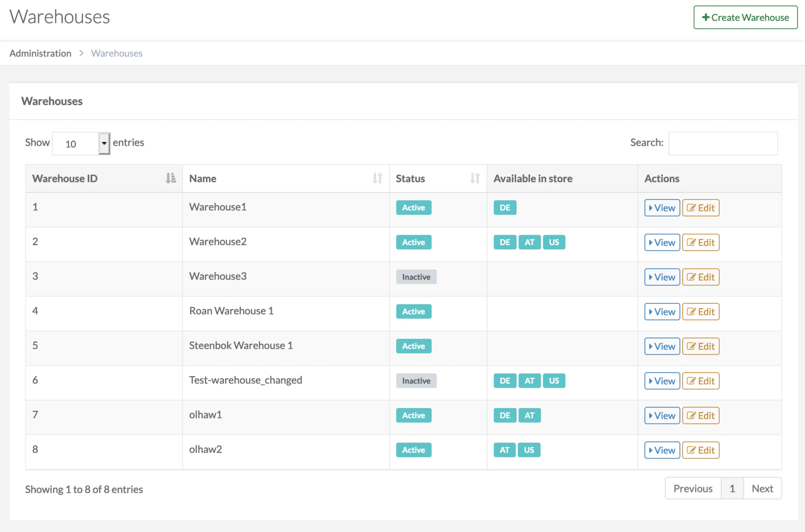
Task: Click the Inactive badge for Warehouse3
Action: click(416, 277)
